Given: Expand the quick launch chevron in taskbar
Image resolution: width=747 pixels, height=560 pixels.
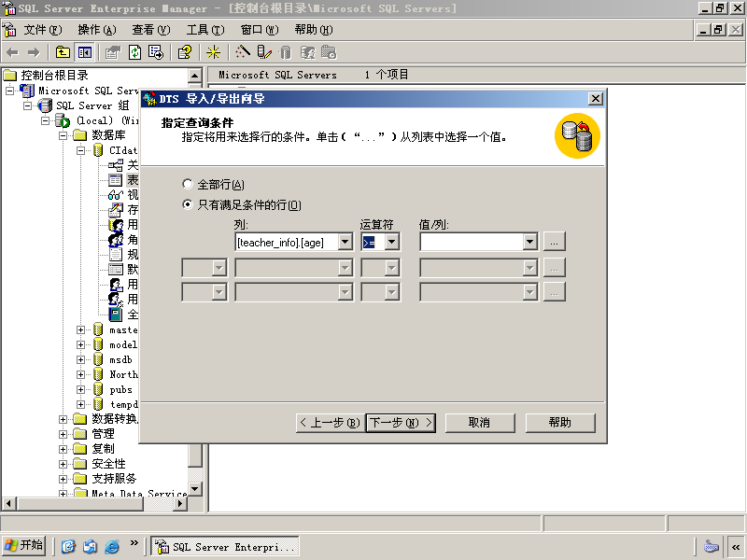Looking at the screenshot, I should [134, 543].
